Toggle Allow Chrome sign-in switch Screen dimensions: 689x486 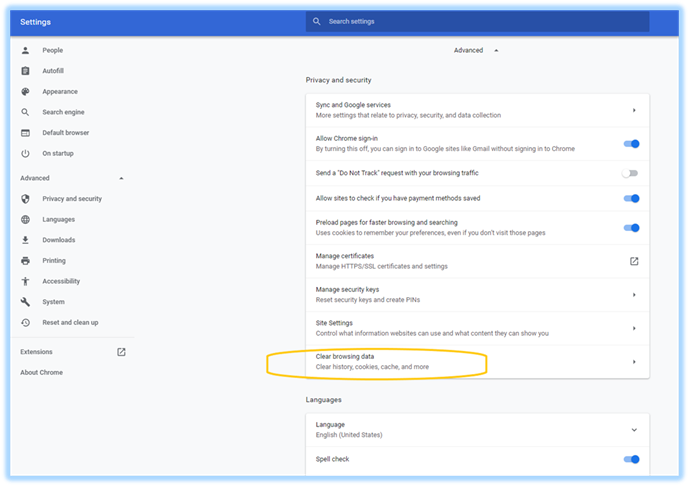click(x=631, y=144)
